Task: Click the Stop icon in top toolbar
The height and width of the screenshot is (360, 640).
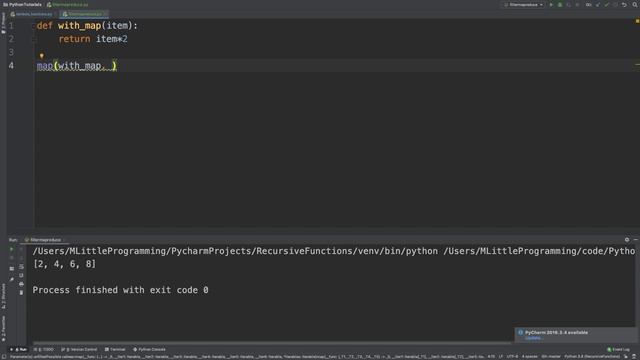Action: pyautogui.click(x=577, y=4)
